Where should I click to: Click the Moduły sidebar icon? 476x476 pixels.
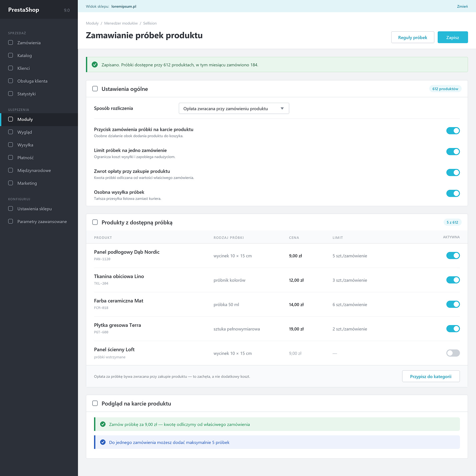(11, 119)
